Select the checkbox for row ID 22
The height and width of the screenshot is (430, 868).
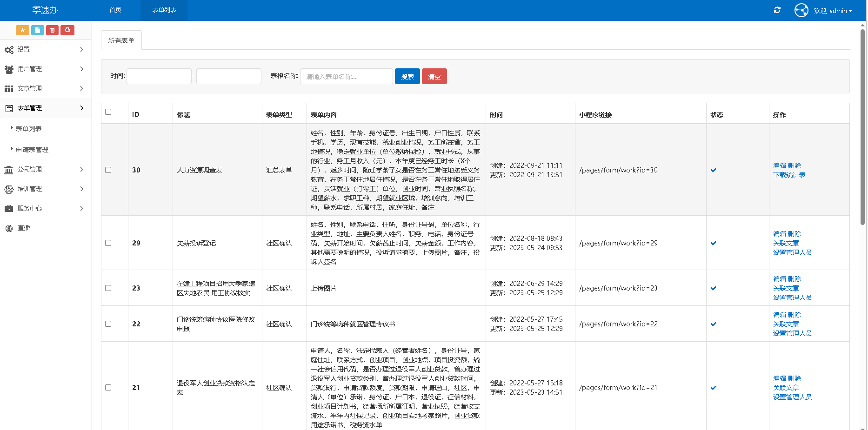[x=108, y=324]
